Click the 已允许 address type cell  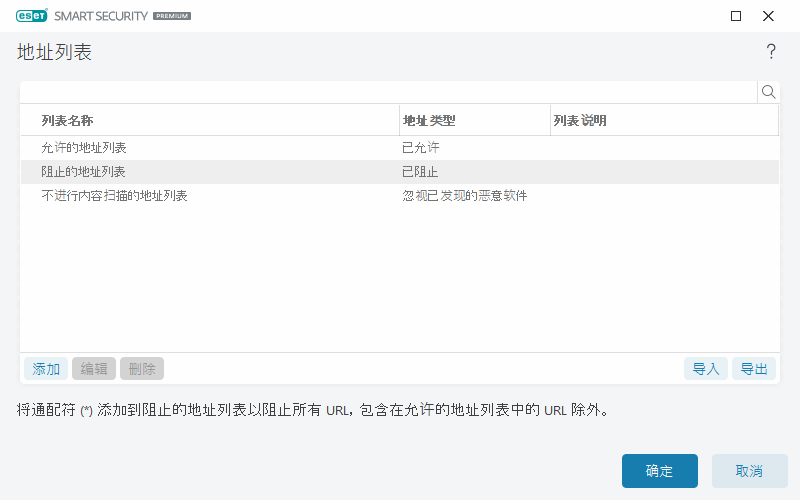click(x=421, y=148)
